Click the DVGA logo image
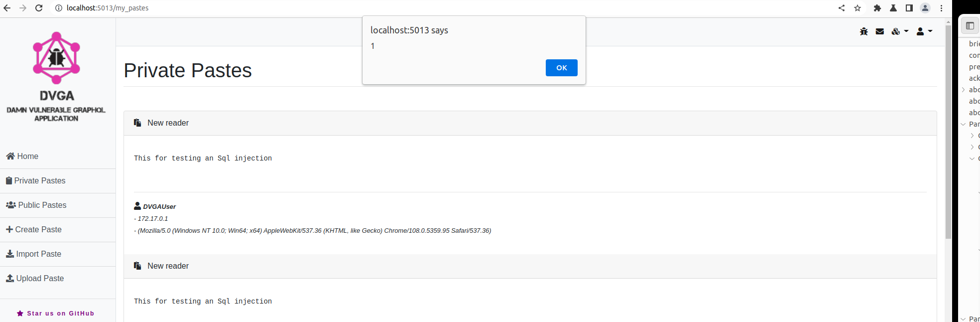Screen dimensions: 980x322 coord(56,58)
